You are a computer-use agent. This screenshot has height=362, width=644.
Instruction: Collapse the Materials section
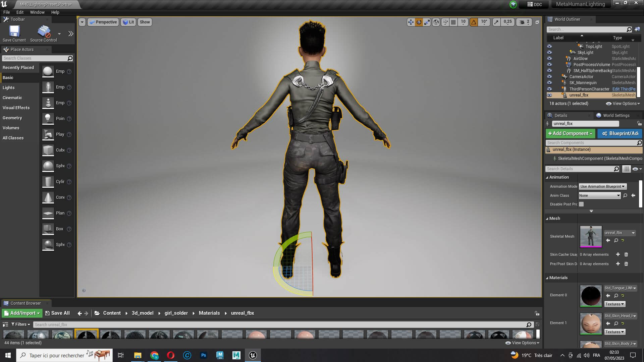coord(547,278)
